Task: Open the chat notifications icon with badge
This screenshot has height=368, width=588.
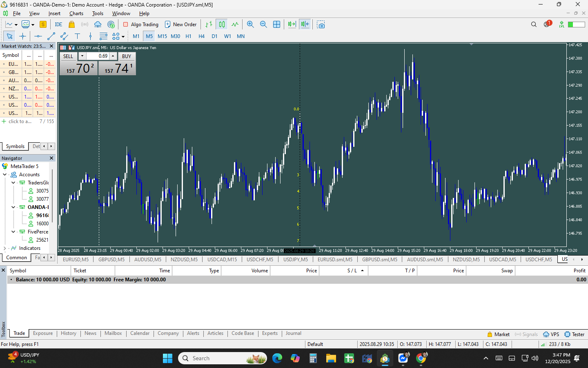Action: click(x=547, y=24)
